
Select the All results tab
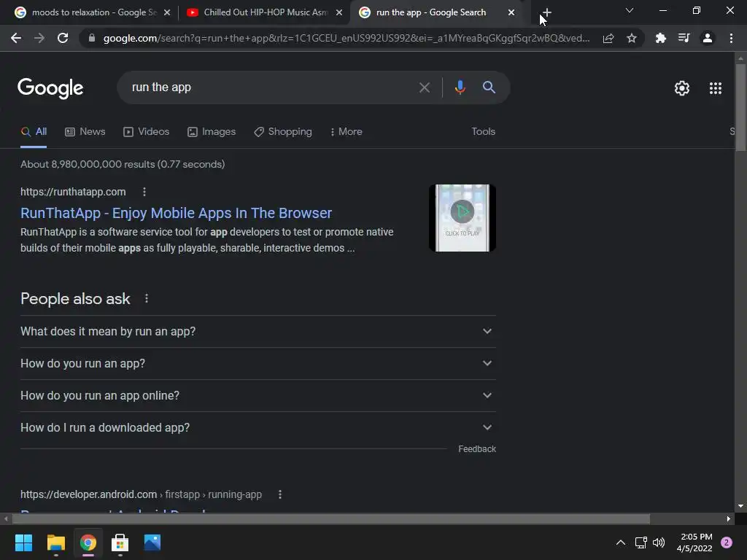tap(34, 132)
